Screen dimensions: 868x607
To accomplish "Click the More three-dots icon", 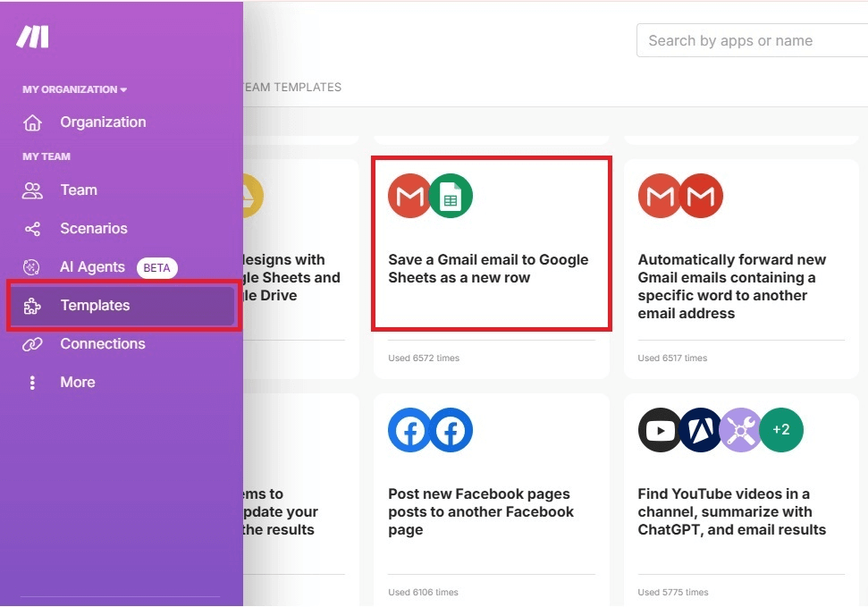I will (x=32, y=383).
